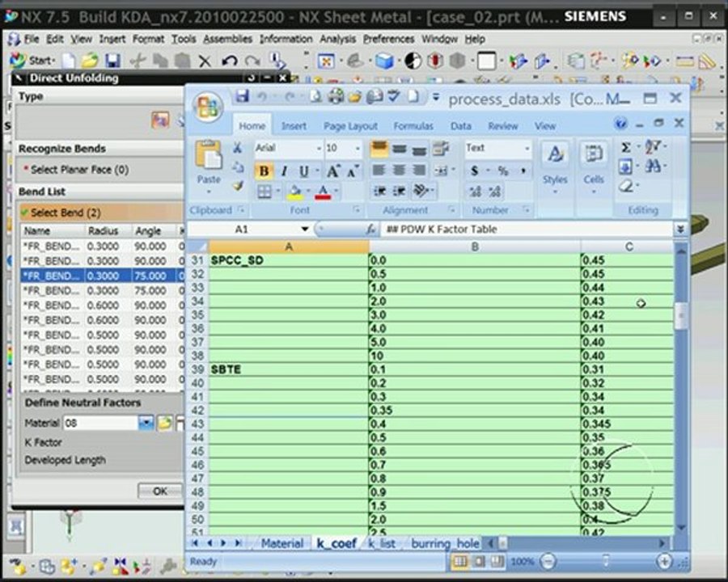This screenshot has height=582, width=728.
Task: Open the font name dropdown showing Arial
Action: 319,149
